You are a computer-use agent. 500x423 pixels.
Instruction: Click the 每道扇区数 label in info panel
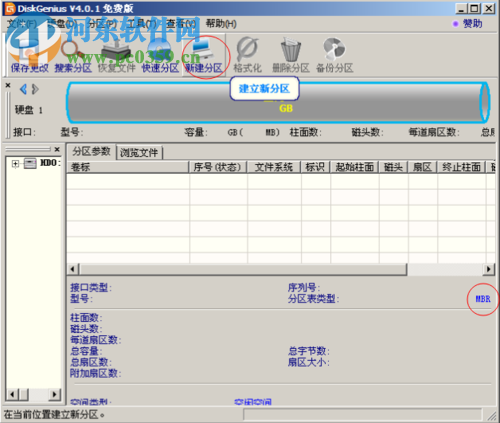96,340
